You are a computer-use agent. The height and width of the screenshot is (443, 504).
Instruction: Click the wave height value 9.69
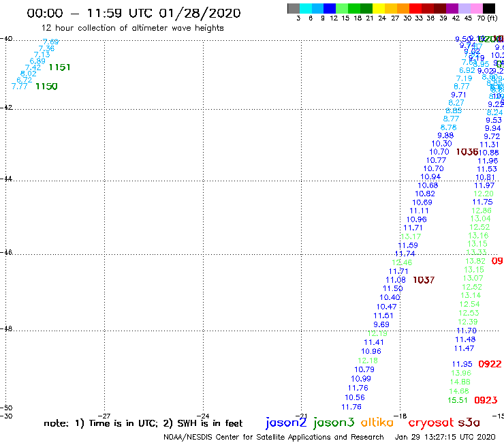point(381,324)
